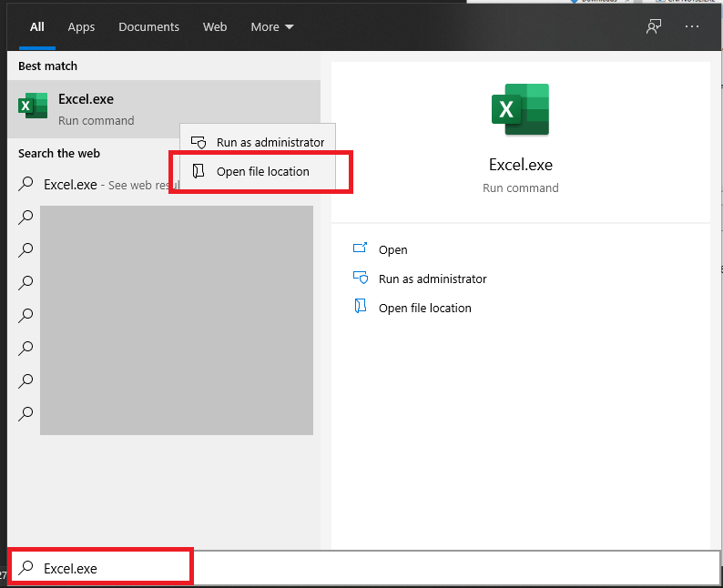Click the blue shield icon in preview pane
723x588 pixels.
click(361, 277)
